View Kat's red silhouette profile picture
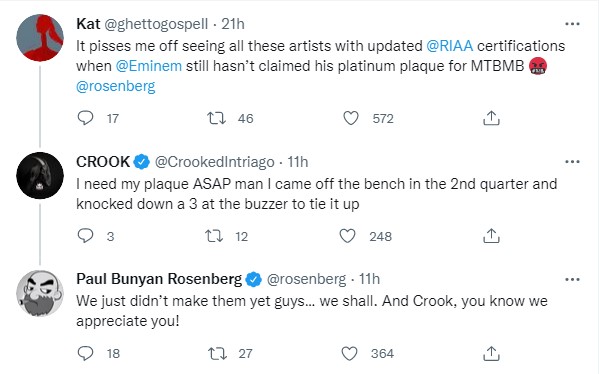The height and width of the screenshot is (374, 599). click(40, 38)
